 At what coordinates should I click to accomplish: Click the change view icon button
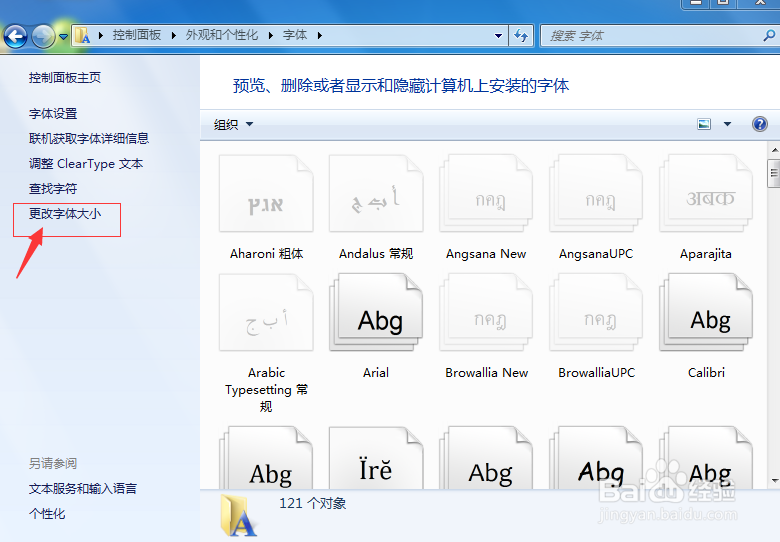tap(704, 124)
